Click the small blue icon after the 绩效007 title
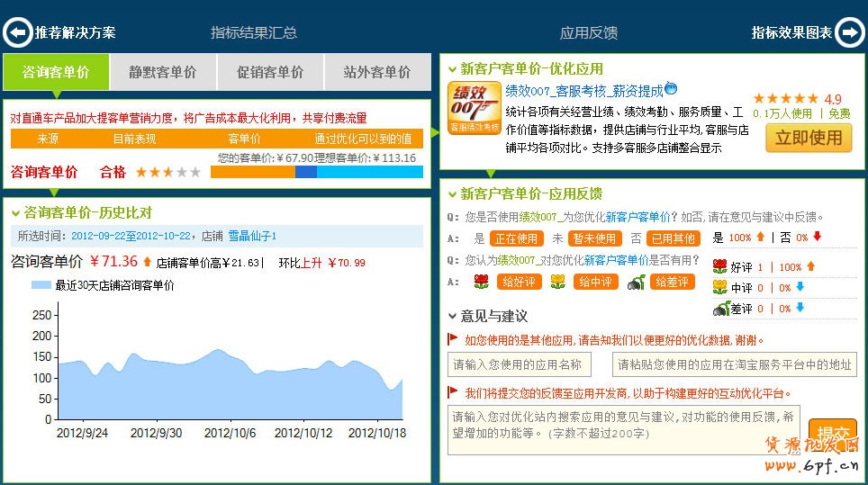 coord(671,89)
